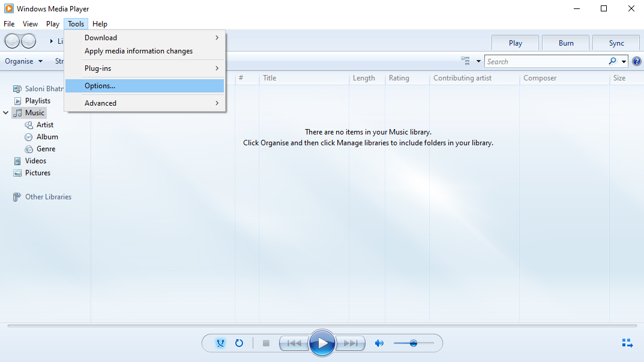Click in the Search box

point(546,62)
